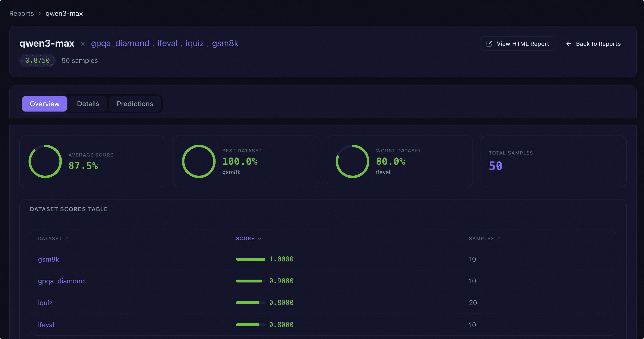Image resolution: width=644 pixels, height=339 pixels.
Task: Click the gpqa_diamond dataset row link
Action: click(61, 281)
